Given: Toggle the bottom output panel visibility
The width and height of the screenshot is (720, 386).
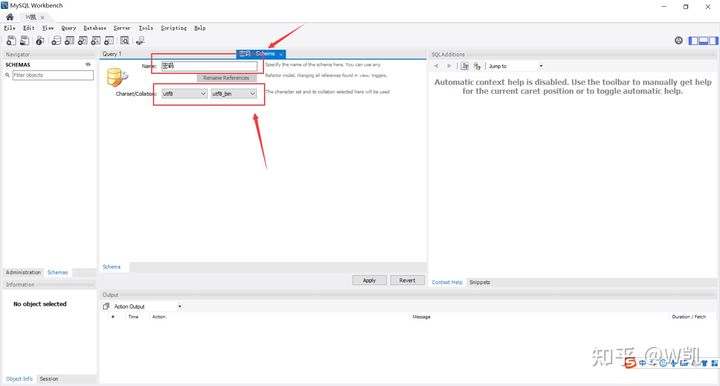Looking at the screenshot, I should (703, 41).
